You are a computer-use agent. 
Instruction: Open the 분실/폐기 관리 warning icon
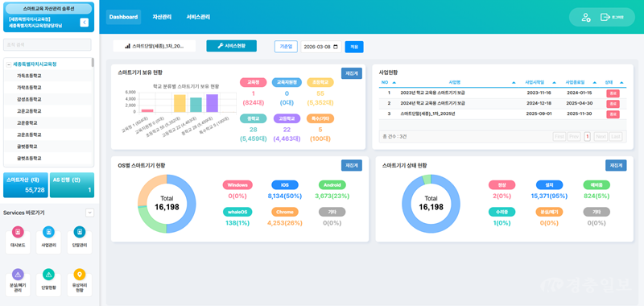coord(18,275)
